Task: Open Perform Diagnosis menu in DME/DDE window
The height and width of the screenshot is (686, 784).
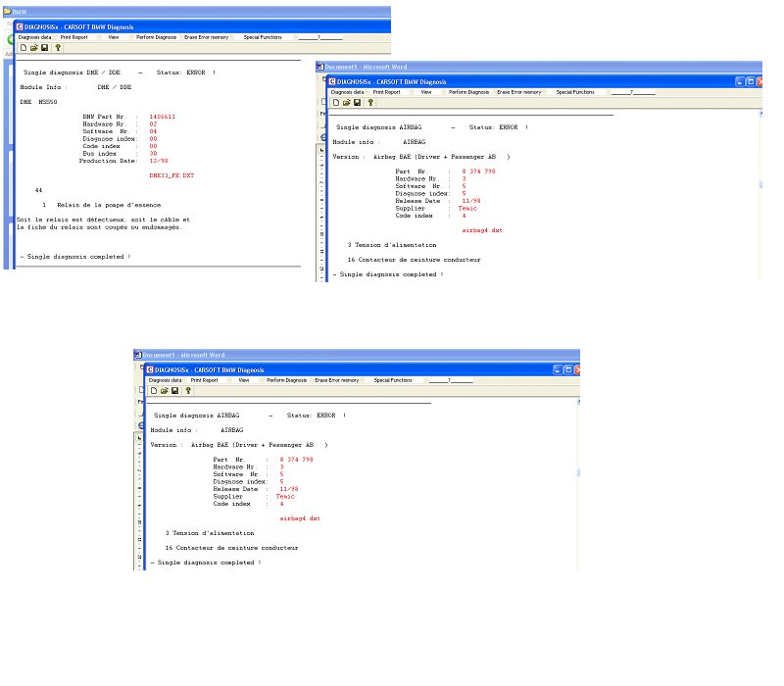Action: coord(157,37)
